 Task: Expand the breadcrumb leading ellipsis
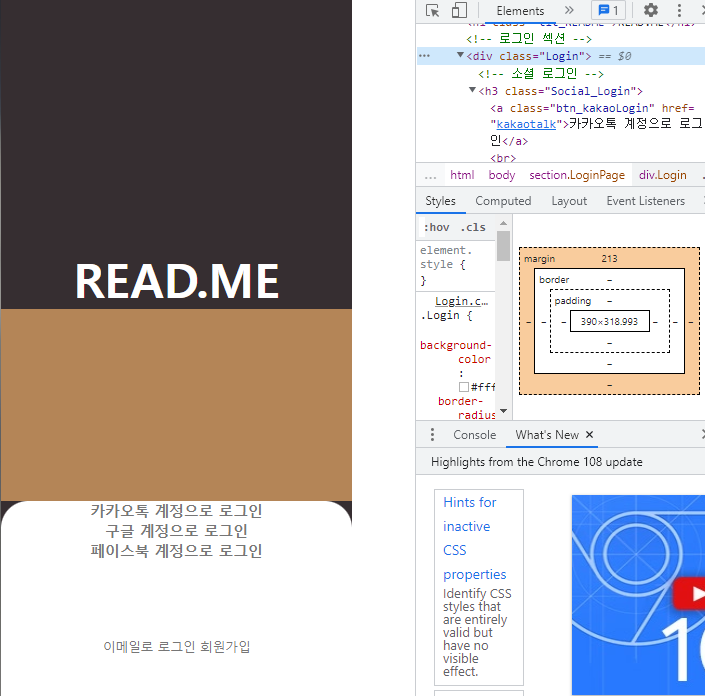pos(430,176)
